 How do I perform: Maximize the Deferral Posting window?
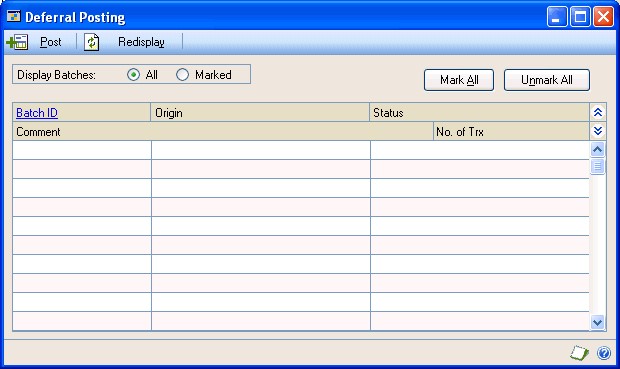pos(580,17)
